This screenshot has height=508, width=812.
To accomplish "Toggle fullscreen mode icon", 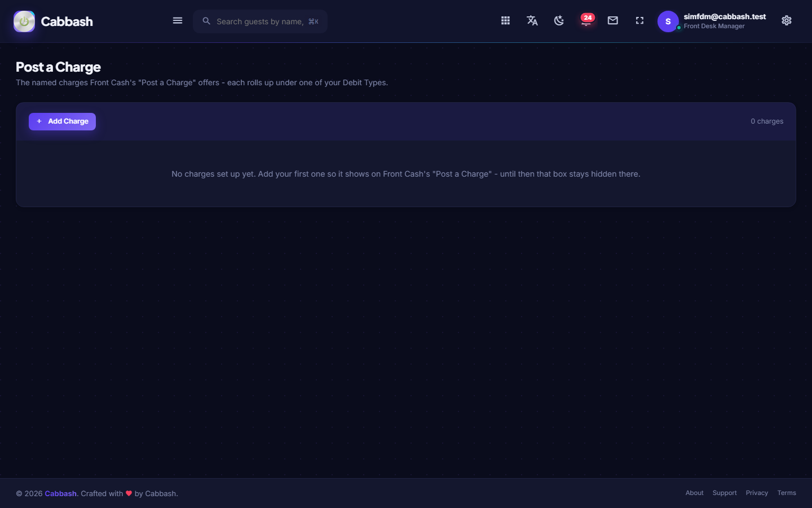I will click(639, 21).
